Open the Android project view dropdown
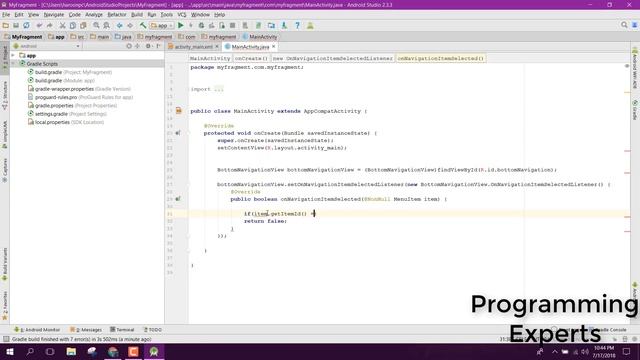 click(47, 46)
